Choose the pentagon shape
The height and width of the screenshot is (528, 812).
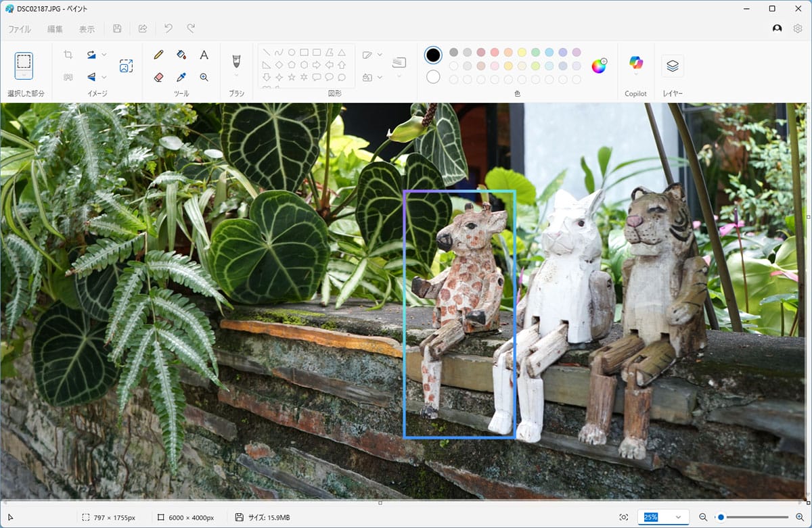coord(292,65)
